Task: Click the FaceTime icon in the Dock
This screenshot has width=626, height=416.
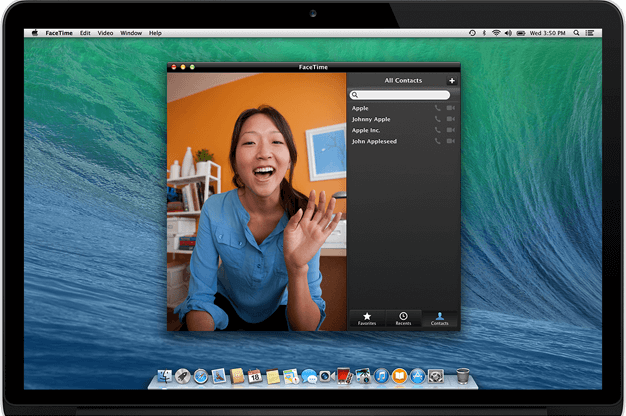Action: point(327,376)
